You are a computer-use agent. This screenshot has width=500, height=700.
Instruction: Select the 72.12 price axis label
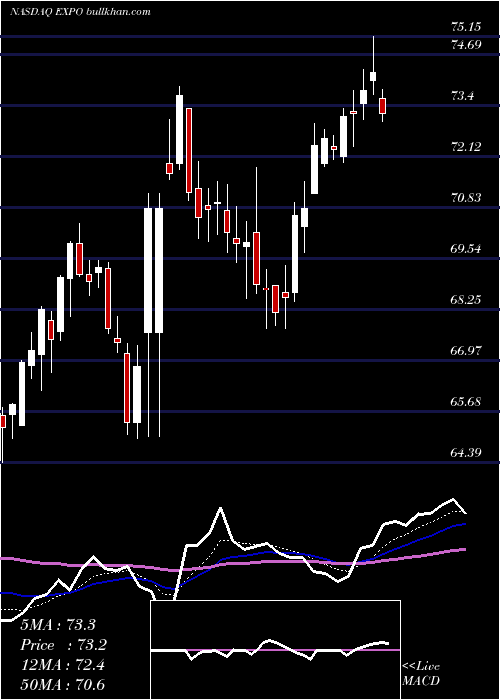pos(466,146)
